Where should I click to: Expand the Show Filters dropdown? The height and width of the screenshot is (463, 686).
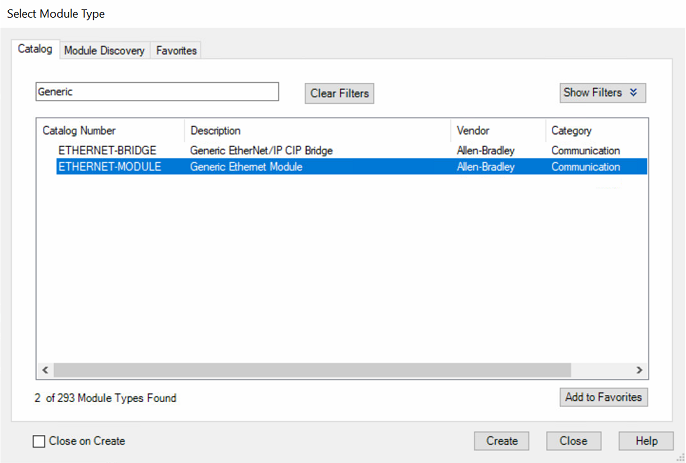[x=603, y=93]
